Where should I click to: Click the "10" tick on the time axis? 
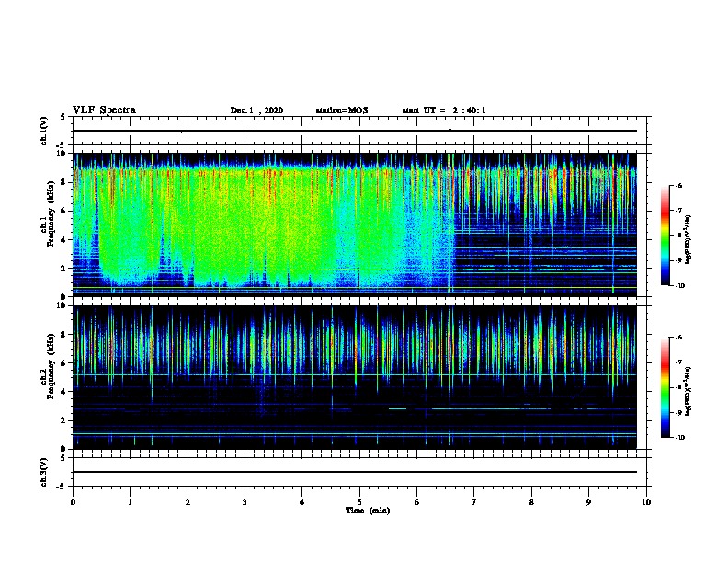646,501
